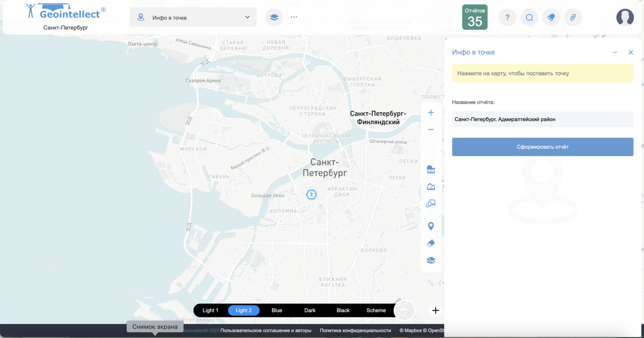Click the notifications bell icon

[x=551, y=17]
